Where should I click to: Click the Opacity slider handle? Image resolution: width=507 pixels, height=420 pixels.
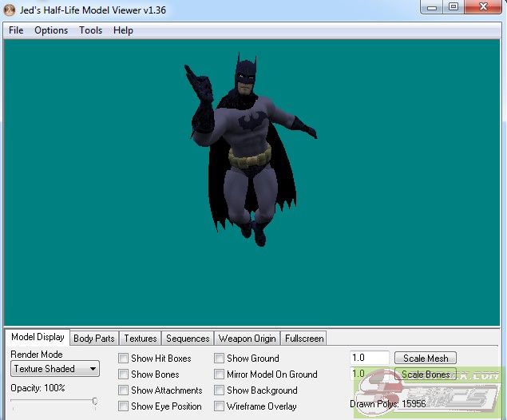[95, 402]
